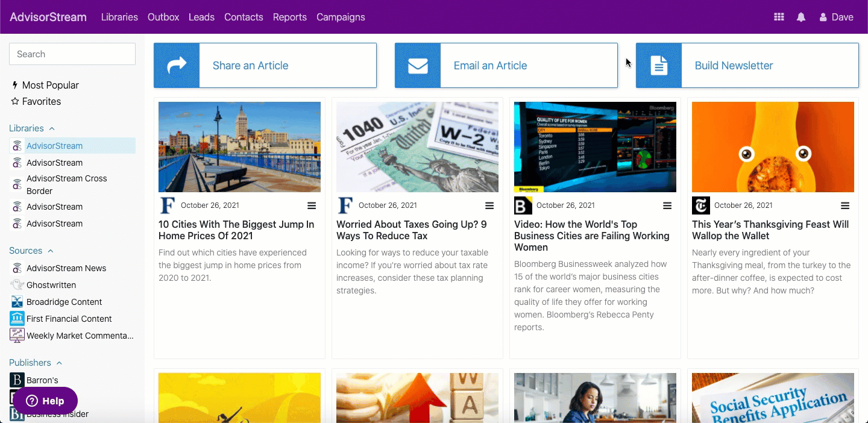868x423 pixels.
Task: Open the apps grid icon in header
Action: click(x=779, y=17)
